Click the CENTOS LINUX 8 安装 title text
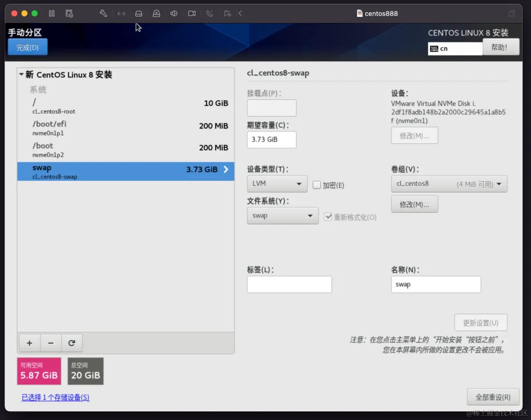The height and width of the screenshot is (420, 531). point(468,33)
